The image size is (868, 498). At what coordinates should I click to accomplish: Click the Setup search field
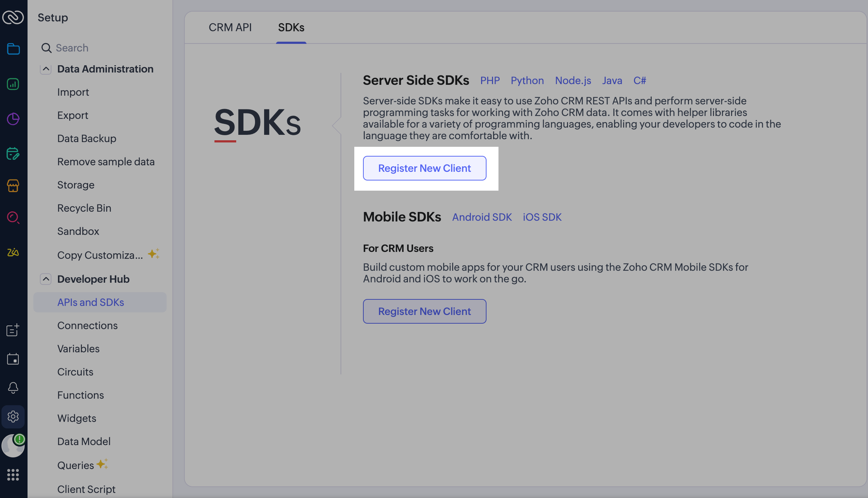pyautogui.click(x=101, y=48)
